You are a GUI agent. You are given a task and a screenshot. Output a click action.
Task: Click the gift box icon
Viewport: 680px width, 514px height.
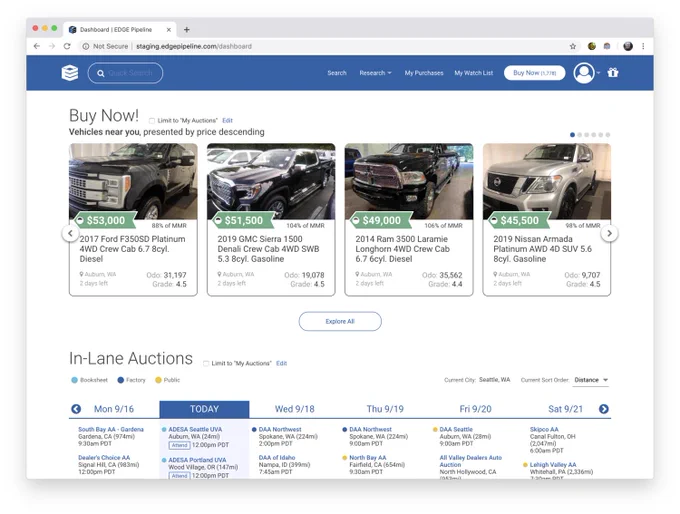[613, 72]
